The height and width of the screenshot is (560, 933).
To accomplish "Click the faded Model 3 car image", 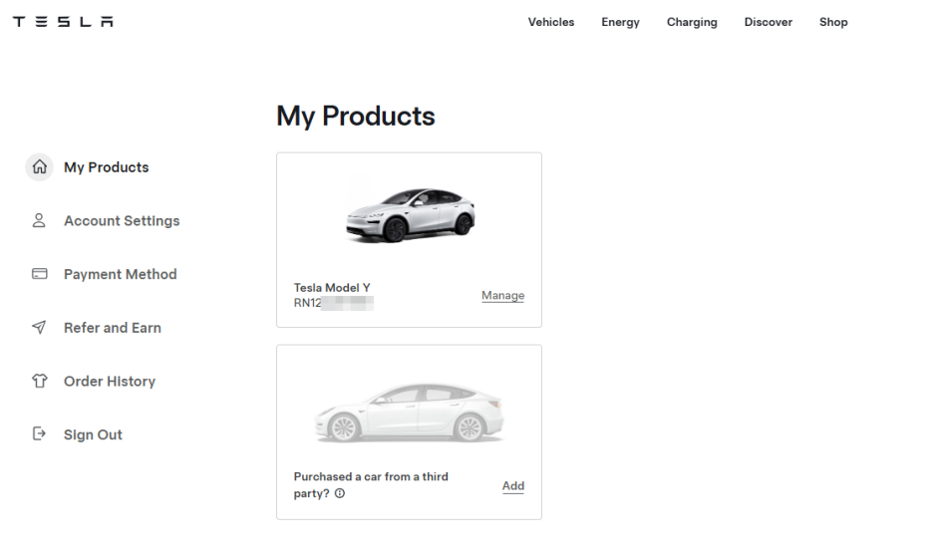I will coord(409,413).
